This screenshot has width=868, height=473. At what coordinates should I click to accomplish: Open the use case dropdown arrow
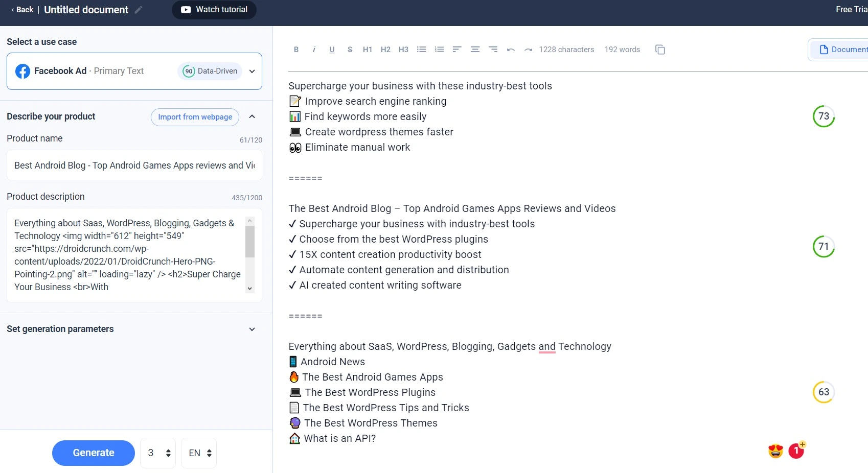click(x=252, y=71)
